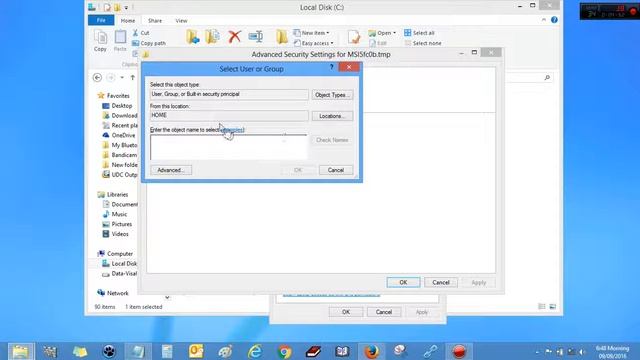Open Google Chrome from taskbar
Screen dimensions: 640x360
coord(284,351)
